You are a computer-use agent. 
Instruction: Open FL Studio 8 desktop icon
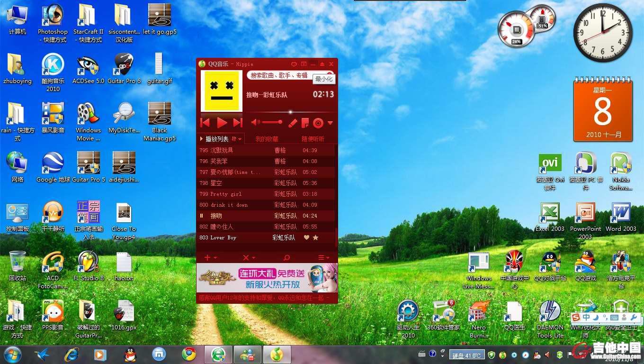pyautogui.click(x=88, y=266)
